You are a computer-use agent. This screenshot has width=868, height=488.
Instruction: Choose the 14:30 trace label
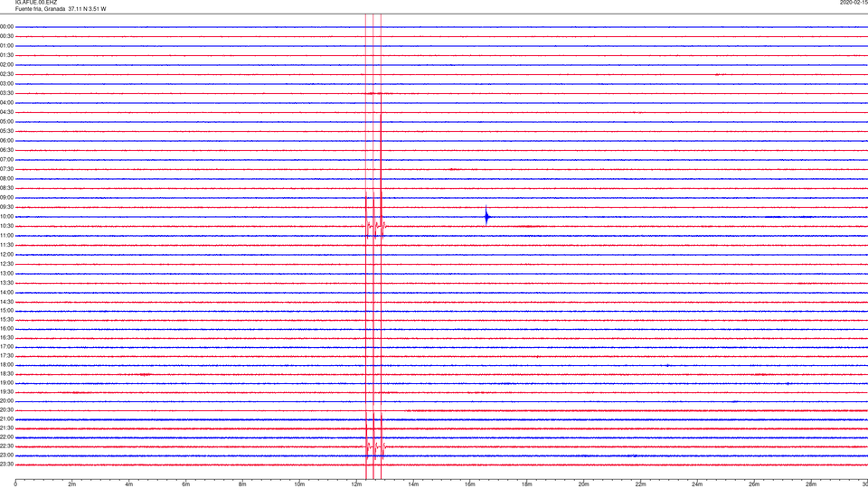(x=6, y=302)
